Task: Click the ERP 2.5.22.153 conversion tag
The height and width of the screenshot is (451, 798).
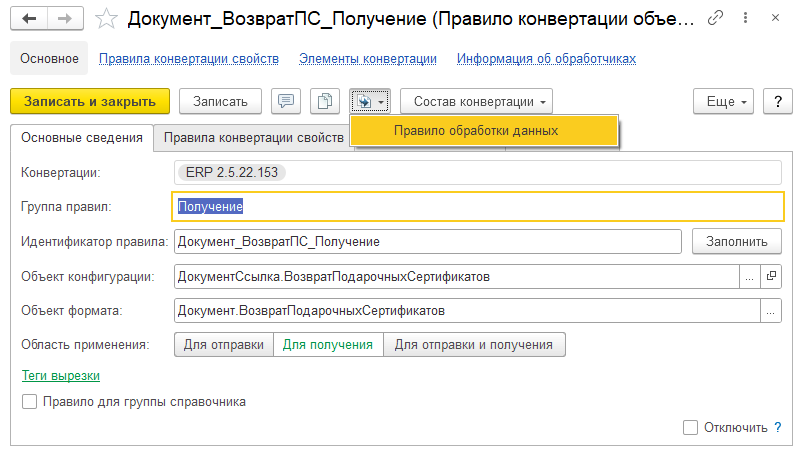Action: [232, 173]
